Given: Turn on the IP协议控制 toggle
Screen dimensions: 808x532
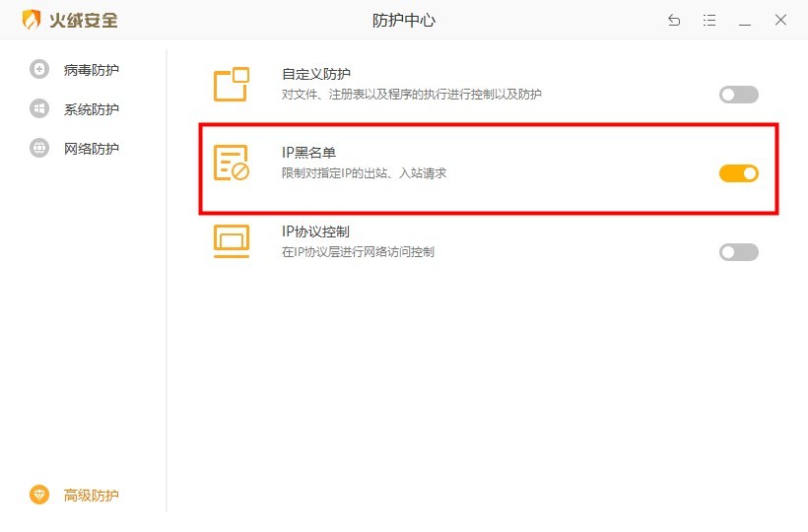Looking at the screenshot, I should [739, 252].
